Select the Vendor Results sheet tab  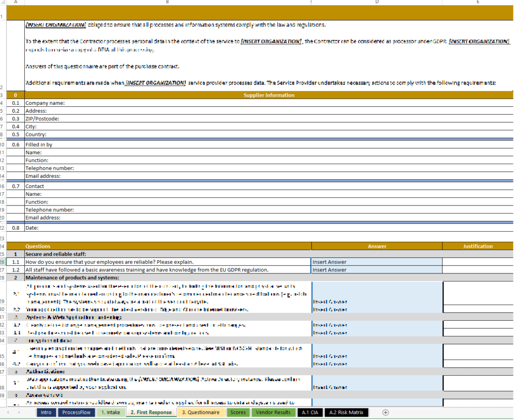pyautogui.click(x=273, y=412)
